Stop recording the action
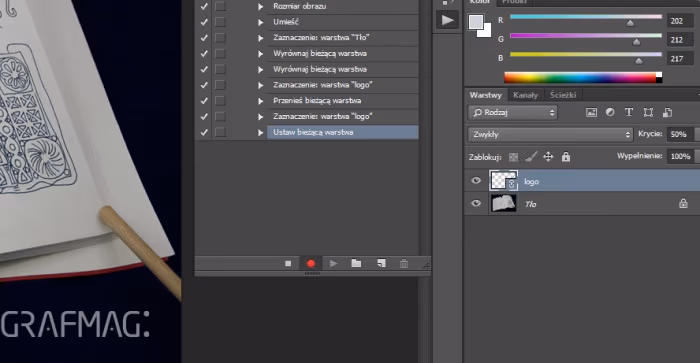700x363 pixels. (x=288, y=263)
